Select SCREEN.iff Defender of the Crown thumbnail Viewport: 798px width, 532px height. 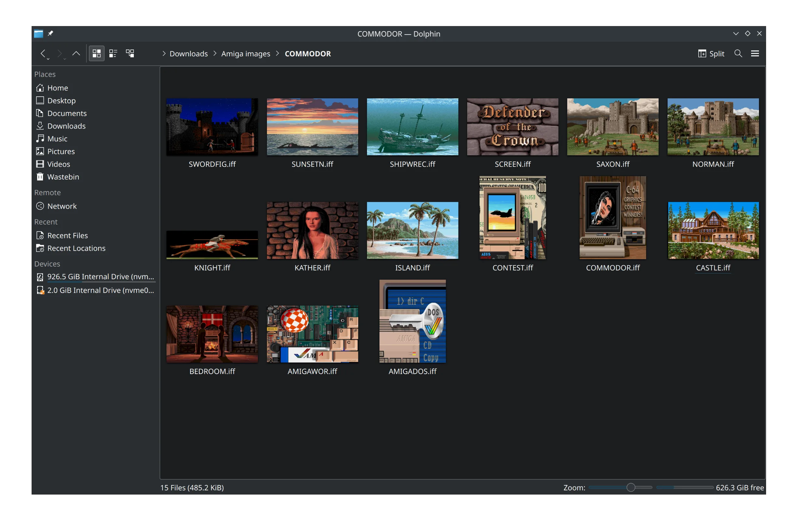click(513, 127)
